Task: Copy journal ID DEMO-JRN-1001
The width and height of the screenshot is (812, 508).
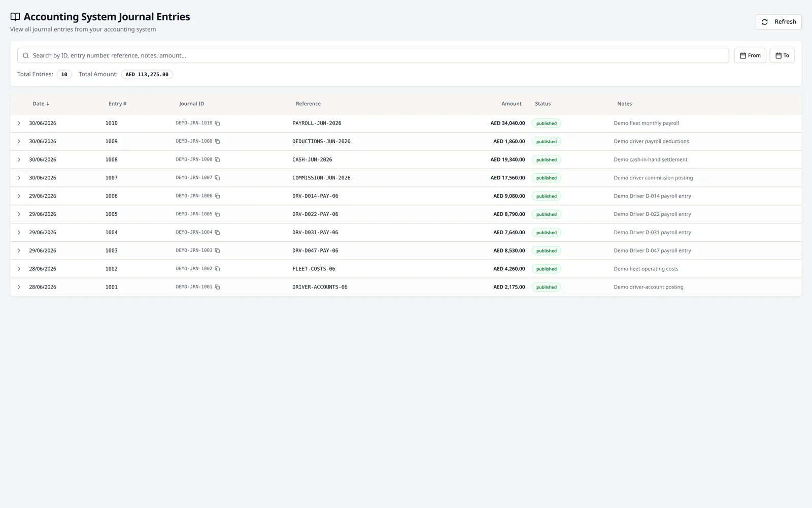Action: [217, 288]
